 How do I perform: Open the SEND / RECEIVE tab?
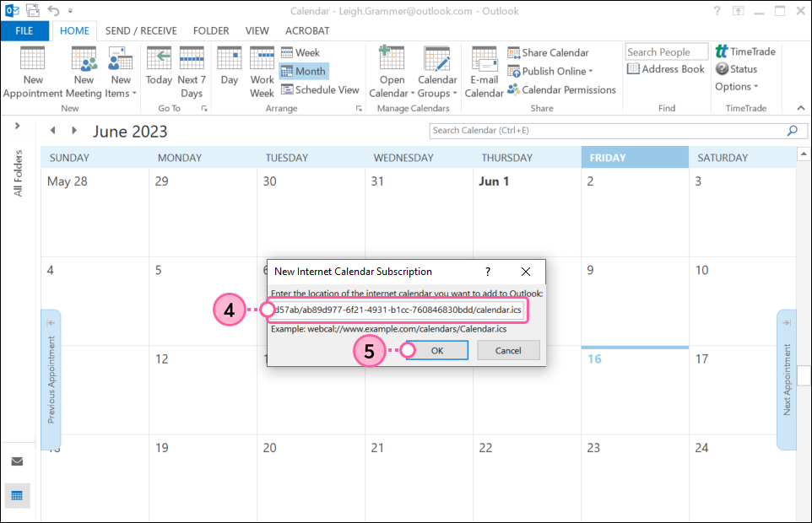(x=141, y=31)
